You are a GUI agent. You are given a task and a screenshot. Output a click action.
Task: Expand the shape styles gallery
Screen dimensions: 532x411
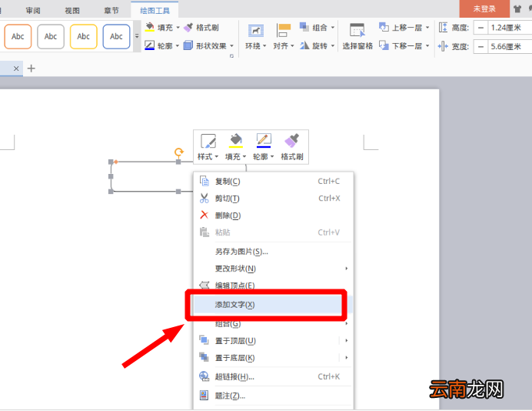137,36
